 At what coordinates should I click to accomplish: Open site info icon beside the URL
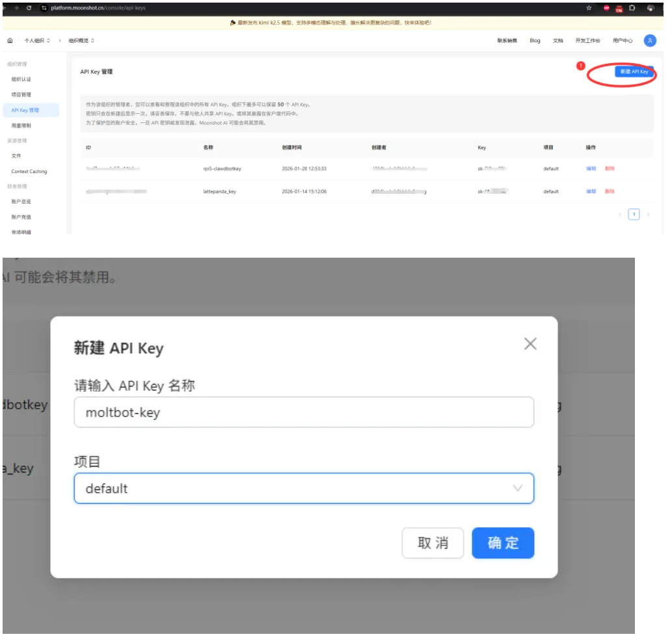pyautogui.click(x=44, y=8)
